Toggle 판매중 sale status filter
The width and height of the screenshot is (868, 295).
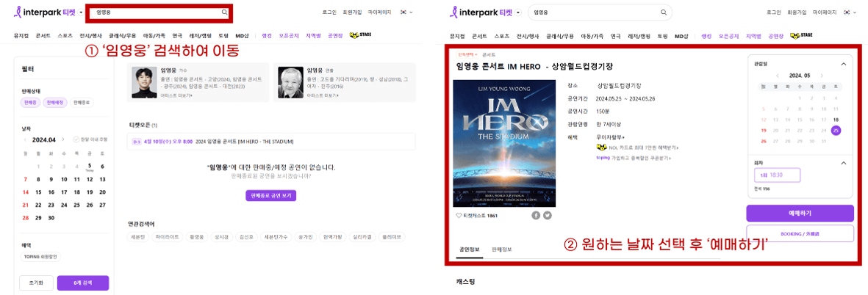(x=29, y=102)
